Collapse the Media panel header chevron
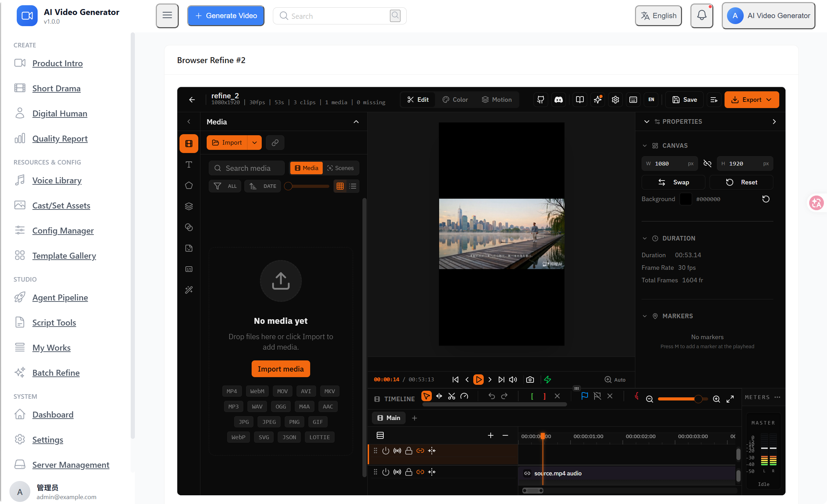This screenshot has height=504, width=827. click(356, 122)
